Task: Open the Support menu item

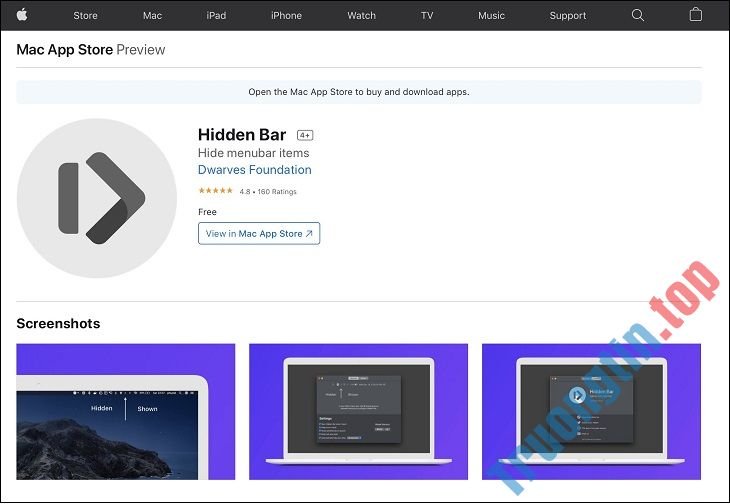Action: tap(568, 15)
